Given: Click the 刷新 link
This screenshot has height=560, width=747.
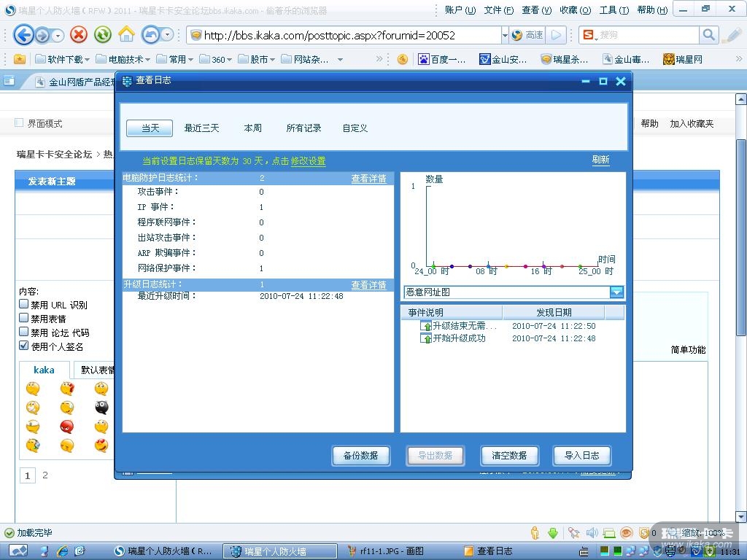Looking at the screenshot, I should 601,160.
